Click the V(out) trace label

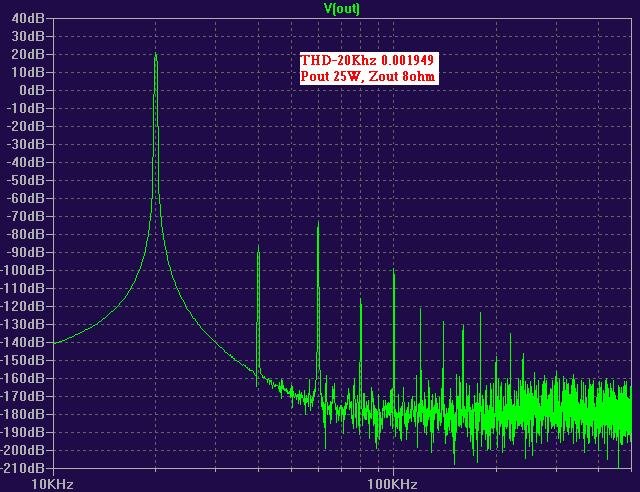(342, 8)
